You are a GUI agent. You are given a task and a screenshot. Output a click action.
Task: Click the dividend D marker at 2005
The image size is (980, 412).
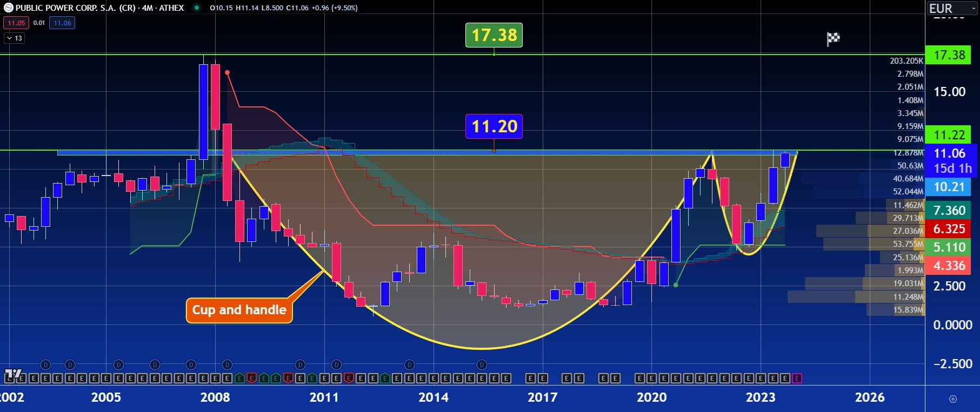118,365
